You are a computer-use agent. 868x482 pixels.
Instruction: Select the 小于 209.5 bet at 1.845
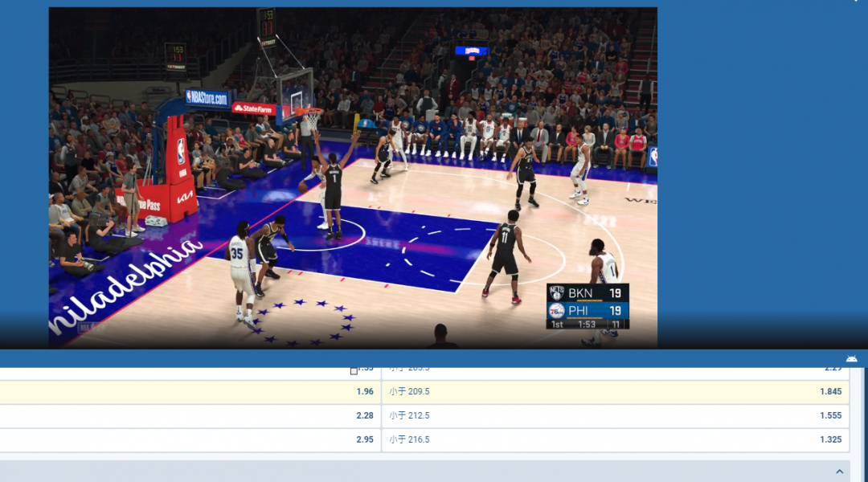coord(615,392)
